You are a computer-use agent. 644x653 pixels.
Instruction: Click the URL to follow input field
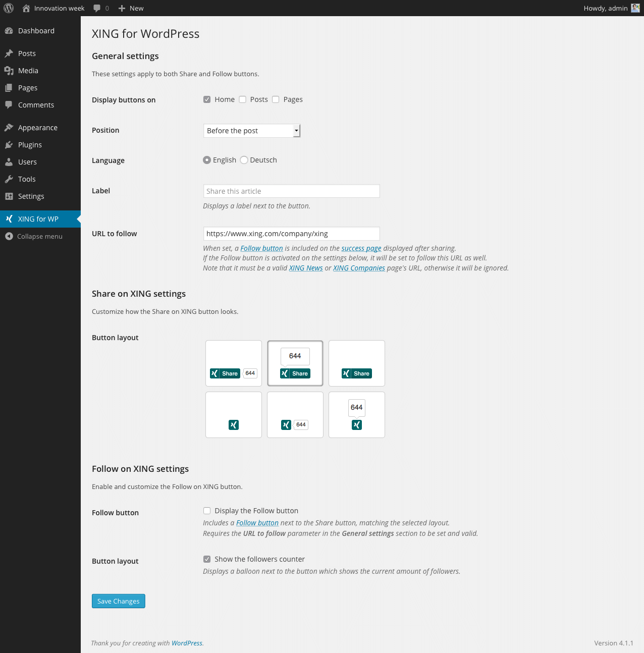coord(291,234)
